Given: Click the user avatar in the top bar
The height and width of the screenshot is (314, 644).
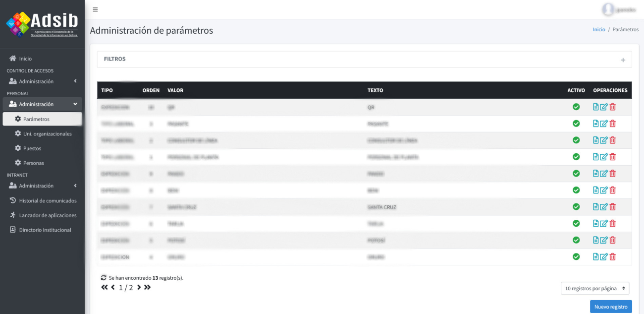Looking at the screenshot, I should 607,9.
